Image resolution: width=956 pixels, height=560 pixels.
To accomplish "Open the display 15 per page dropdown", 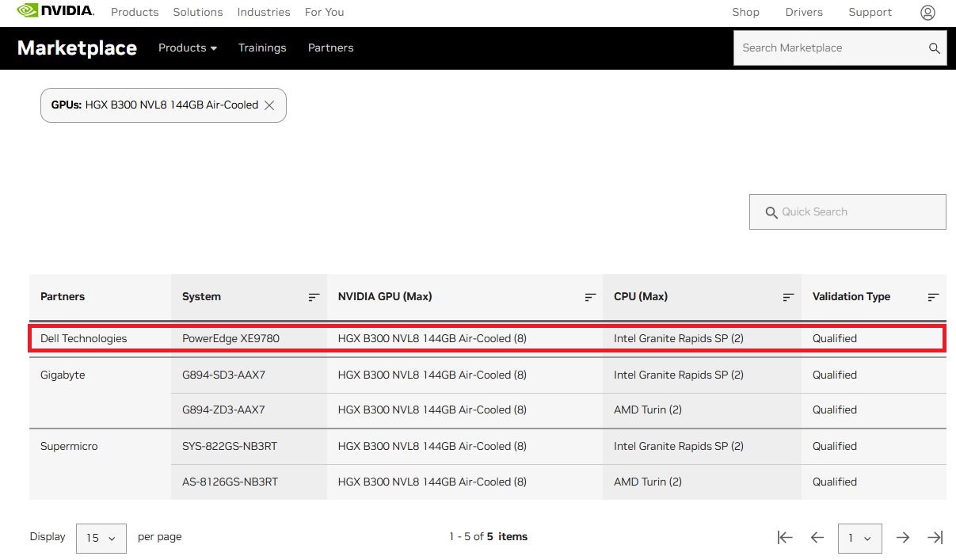I will 101,538.
